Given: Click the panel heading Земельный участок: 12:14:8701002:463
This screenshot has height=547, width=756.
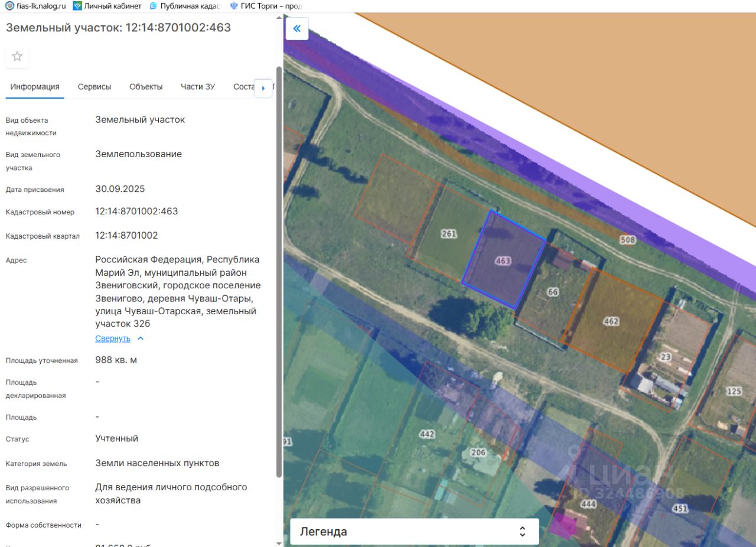Looking at the screenshot, I should [x=118, y=28].
